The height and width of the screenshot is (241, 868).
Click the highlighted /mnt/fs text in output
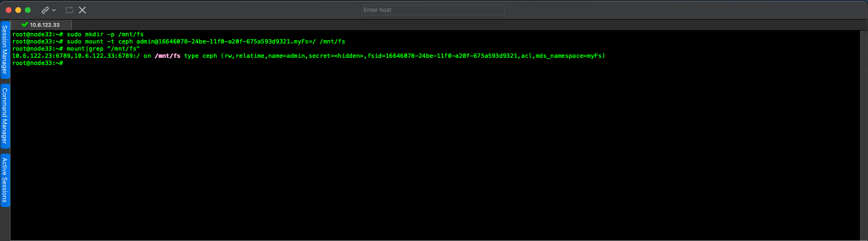pos(167,56)
